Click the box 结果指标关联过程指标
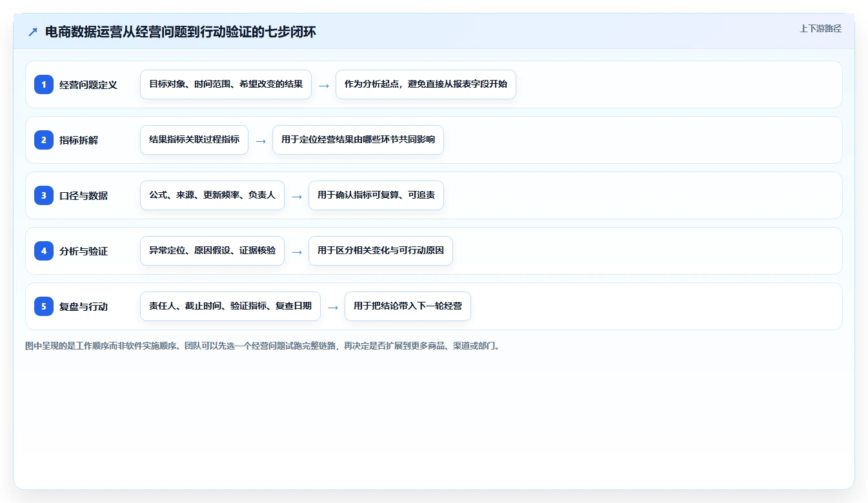The height and width of the screenshot is (503, 868). pyautogui.click(x=194, y=140)
